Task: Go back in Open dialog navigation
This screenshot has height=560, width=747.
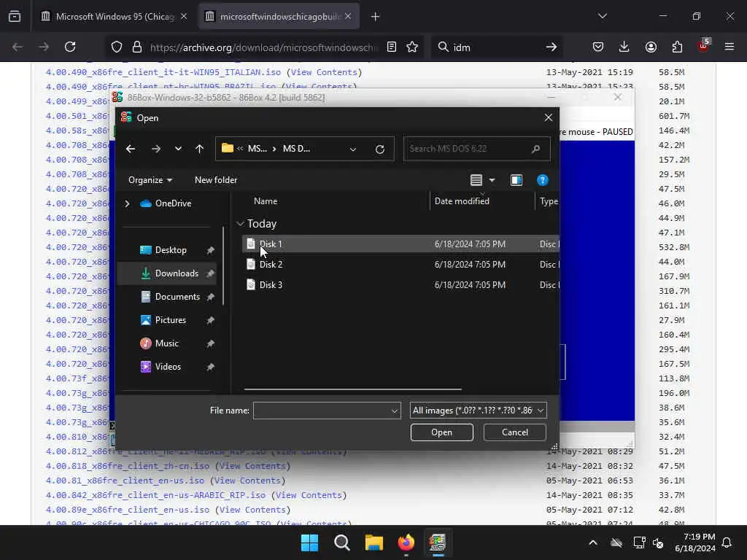Action: tap(131, 149)
